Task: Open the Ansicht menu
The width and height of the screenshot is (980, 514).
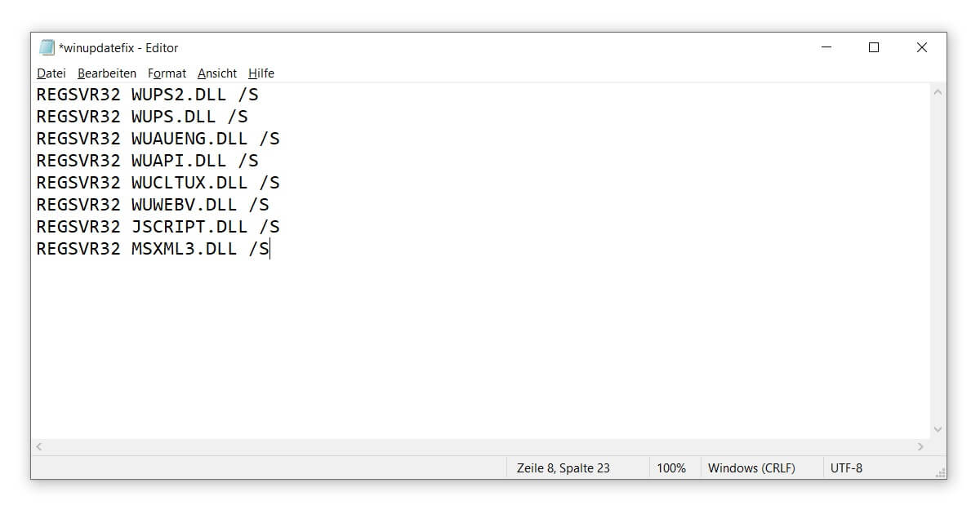Action: 217,73
